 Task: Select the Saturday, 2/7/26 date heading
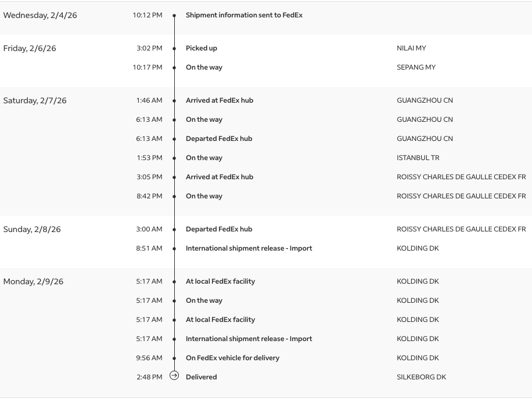point(35,101)
